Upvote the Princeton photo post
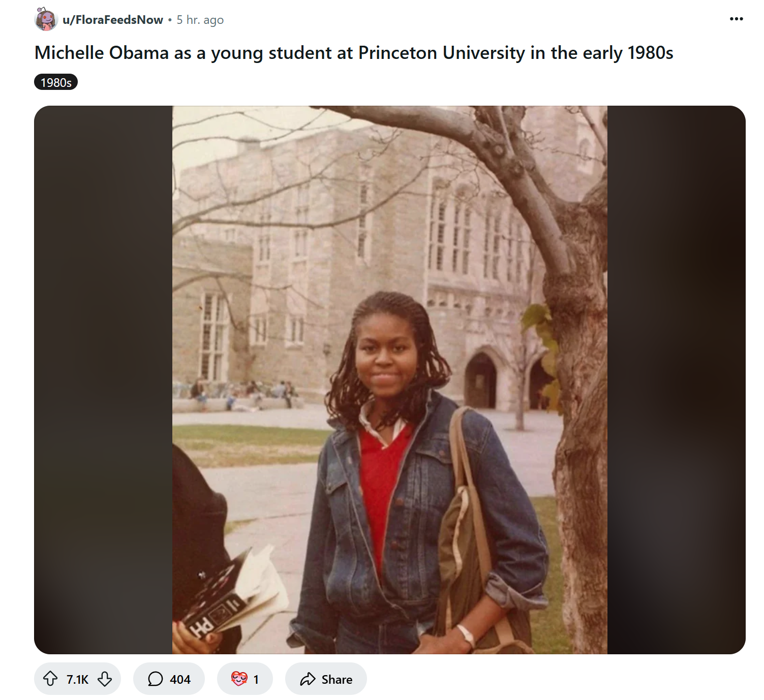The image size is (764, 700). (50, 679)
